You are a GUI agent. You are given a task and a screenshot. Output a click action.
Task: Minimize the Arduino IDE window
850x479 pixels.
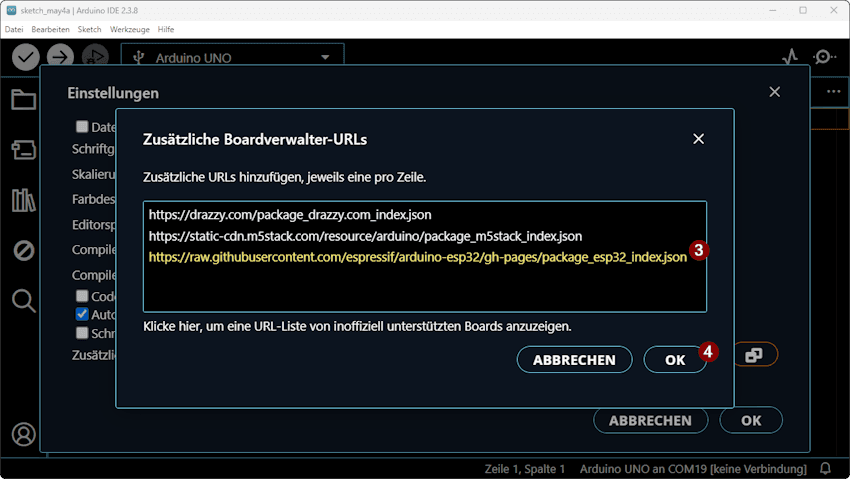(x=773, y=10)
